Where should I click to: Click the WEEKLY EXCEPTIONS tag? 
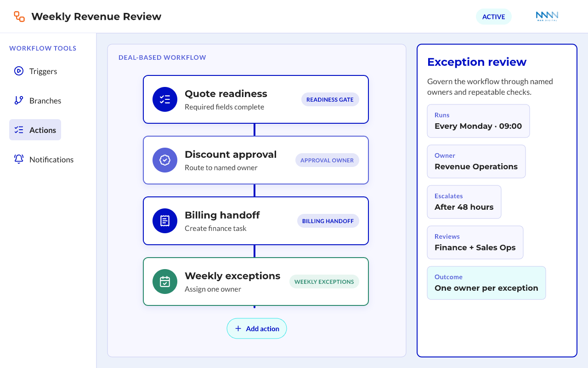click(x=324, y=282)
